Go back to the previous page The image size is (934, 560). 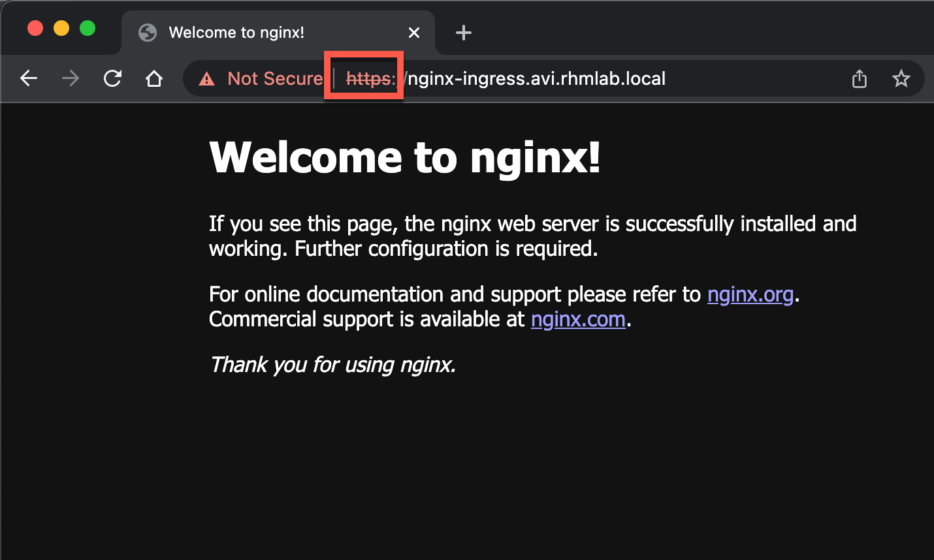click(29, 78)
